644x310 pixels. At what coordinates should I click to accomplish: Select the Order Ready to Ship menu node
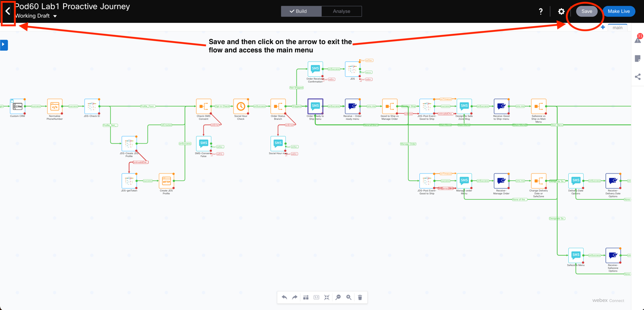[315, 107]
